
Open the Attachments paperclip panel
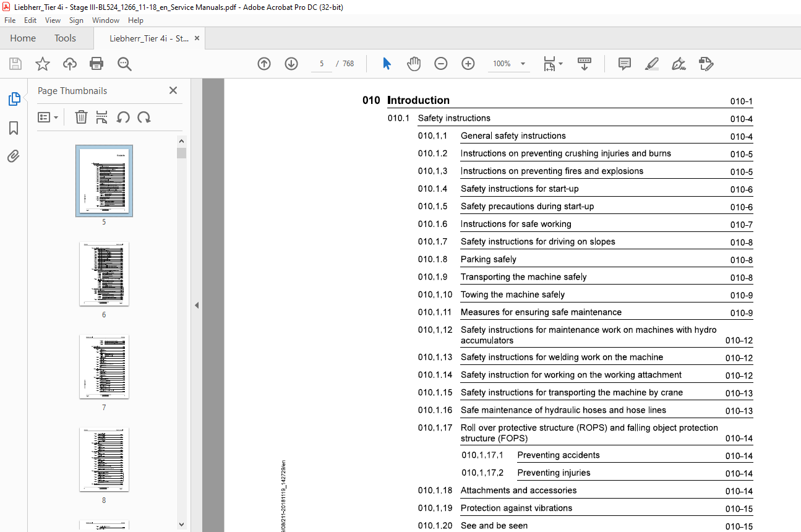[x=14, y=157]
